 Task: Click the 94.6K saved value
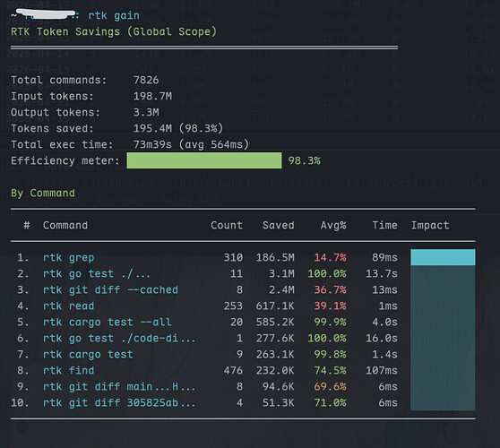(279, 386)
